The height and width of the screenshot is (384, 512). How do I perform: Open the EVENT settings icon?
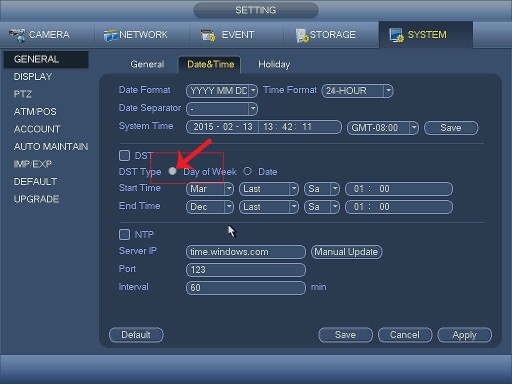pos(208,35)
